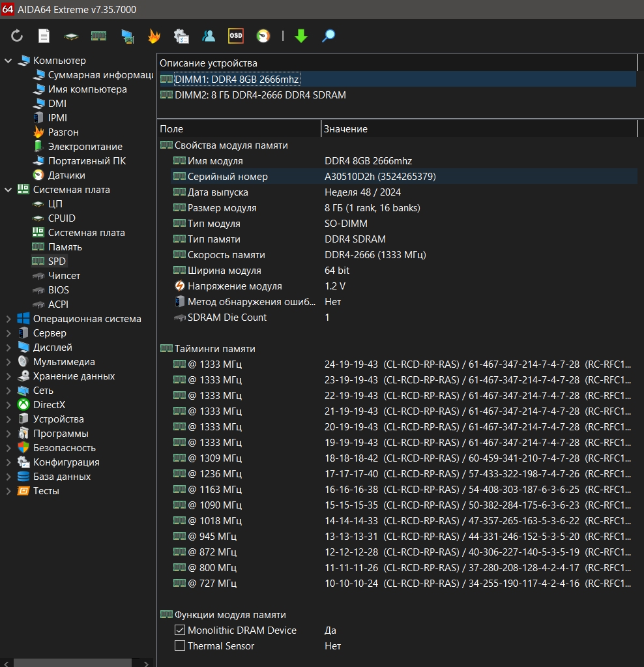Click the Безопасность shield icon
The width and height of the screenshot is (644, 667).
point(23,447)
